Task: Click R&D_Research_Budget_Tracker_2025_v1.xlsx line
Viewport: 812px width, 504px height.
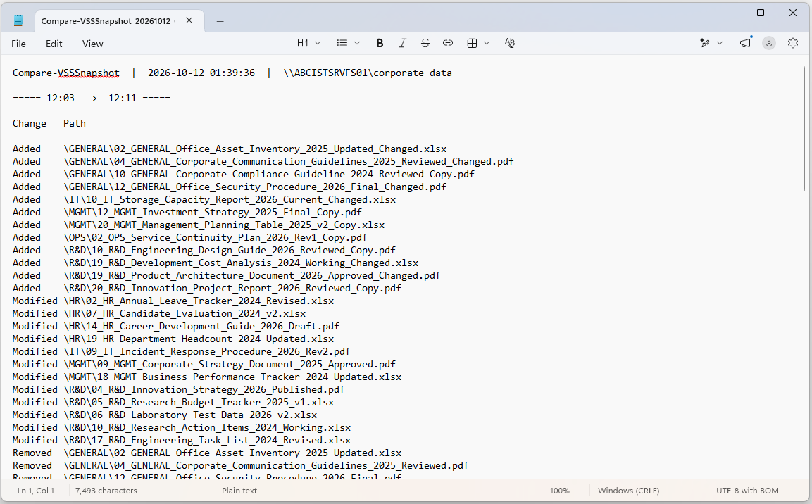Action: tap(173, 403)
